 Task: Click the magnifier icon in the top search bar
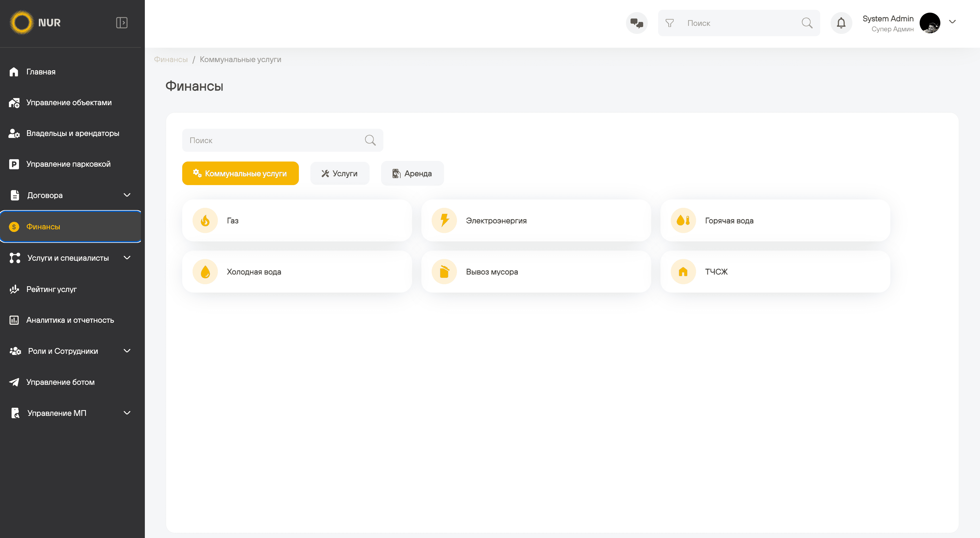[807, 23]
